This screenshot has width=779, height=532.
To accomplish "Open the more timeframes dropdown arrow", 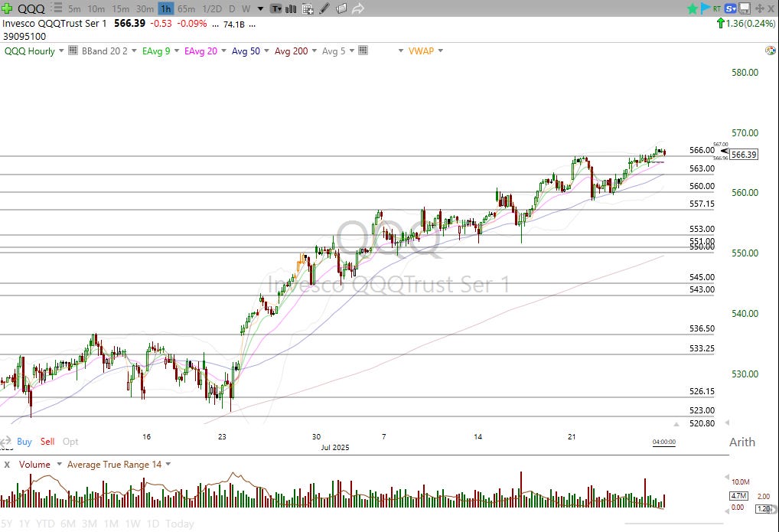I will pyautogui.click(x=260, y=9).
